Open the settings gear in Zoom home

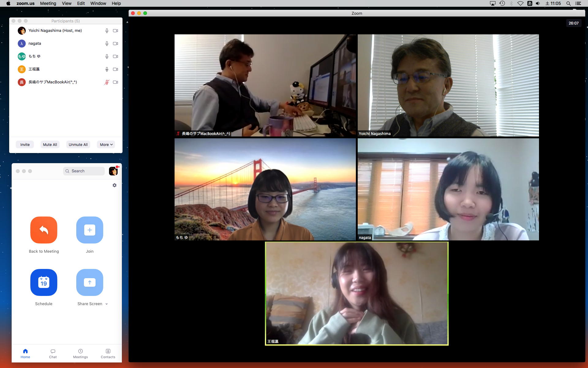point(115,185)
